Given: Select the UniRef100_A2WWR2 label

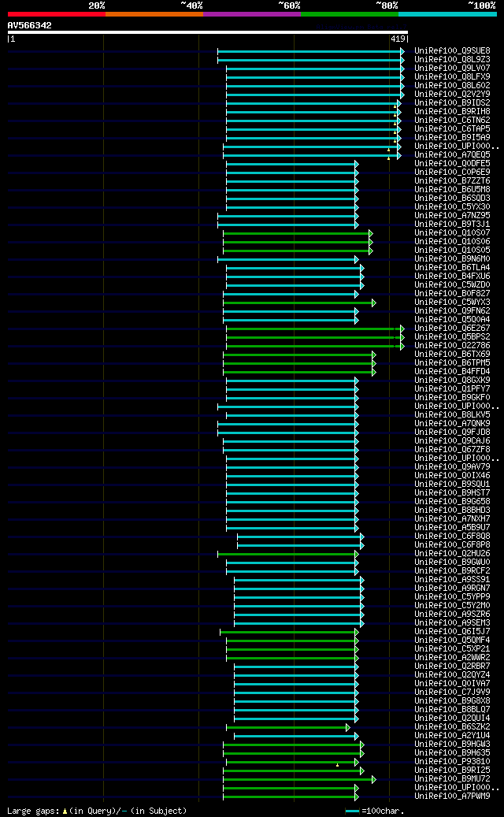Looking at the screenshot, I should coord(452,658).
